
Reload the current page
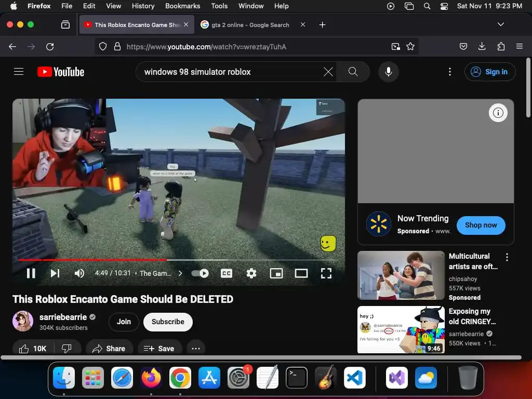[50, 46]
